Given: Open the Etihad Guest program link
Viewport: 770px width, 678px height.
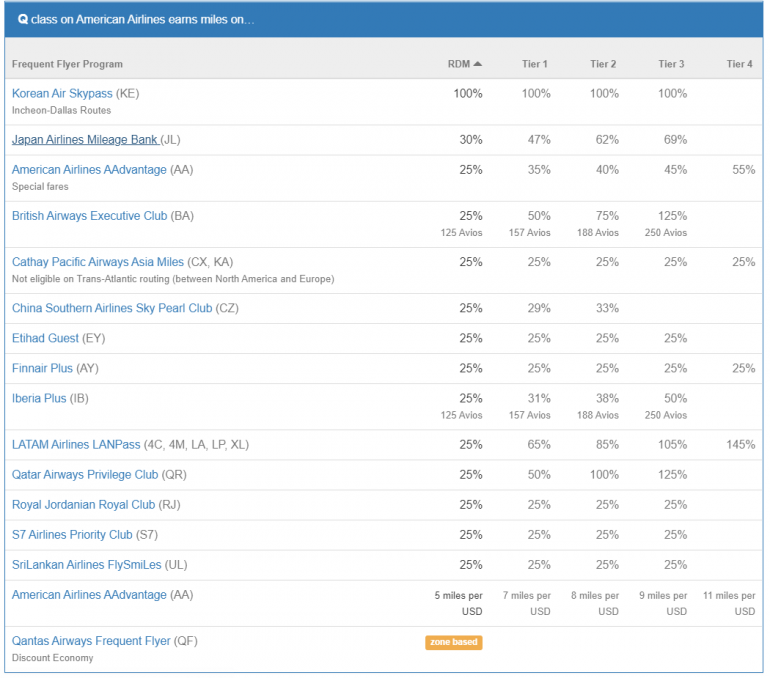Looking at the screenshot, I should pos(45,338).
